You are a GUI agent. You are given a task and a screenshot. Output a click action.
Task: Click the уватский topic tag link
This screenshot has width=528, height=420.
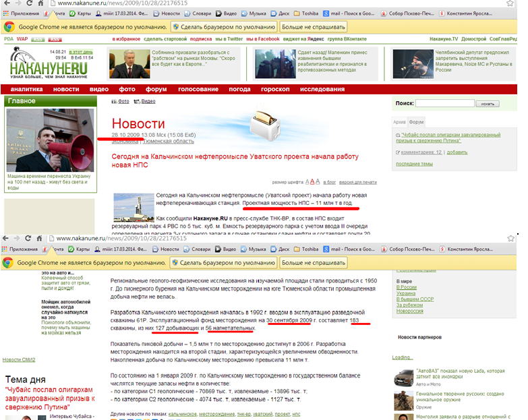coord(263,415)
